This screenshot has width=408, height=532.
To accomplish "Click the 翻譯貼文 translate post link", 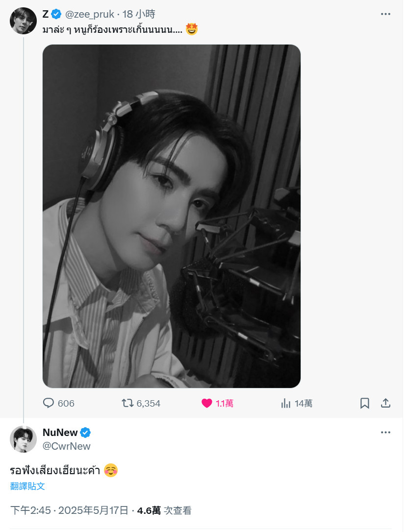I will tap(27, 486).
